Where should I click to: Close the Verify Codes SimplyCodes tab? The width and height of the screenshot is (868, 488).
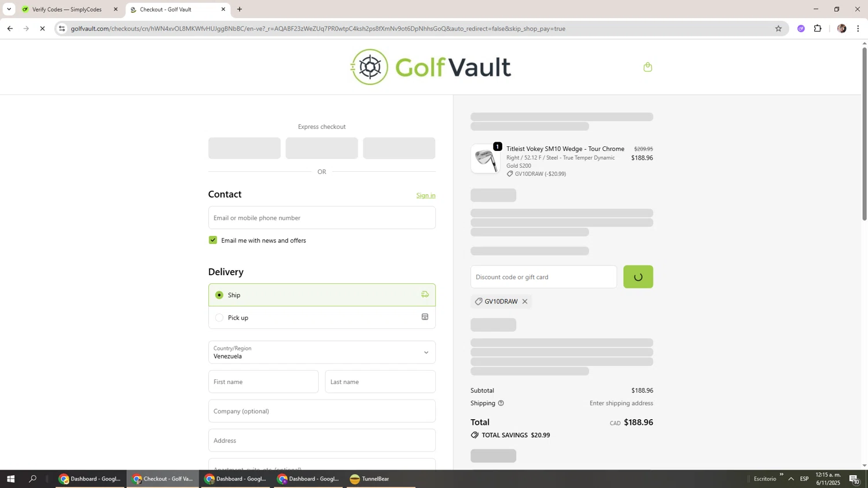(115, 9)
